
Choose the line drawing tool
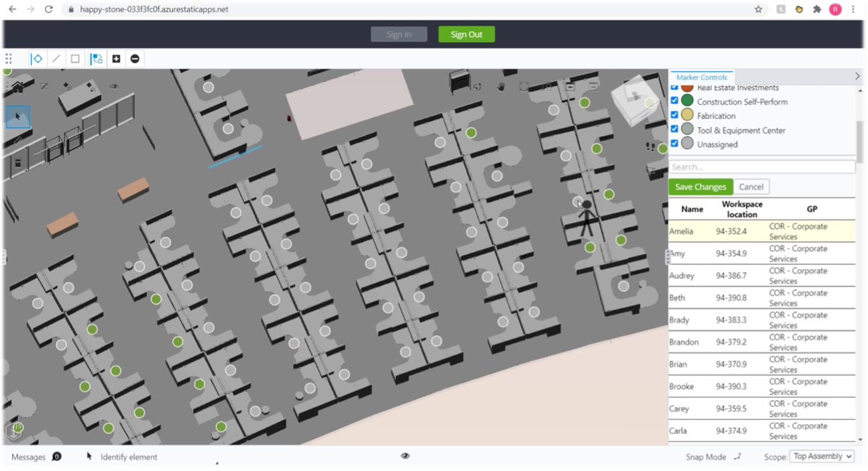coord(56,59)
